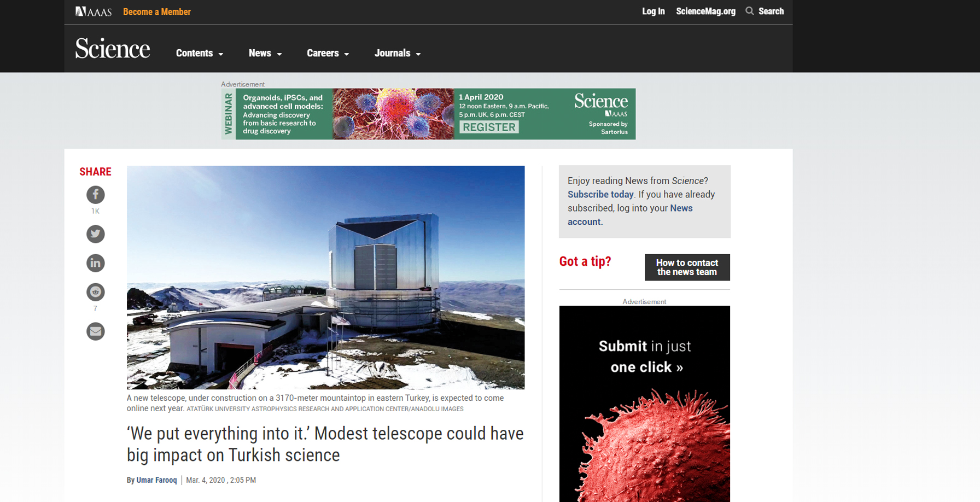
Task: Visit ScienceMag.org link
Action: coord(705,11)
